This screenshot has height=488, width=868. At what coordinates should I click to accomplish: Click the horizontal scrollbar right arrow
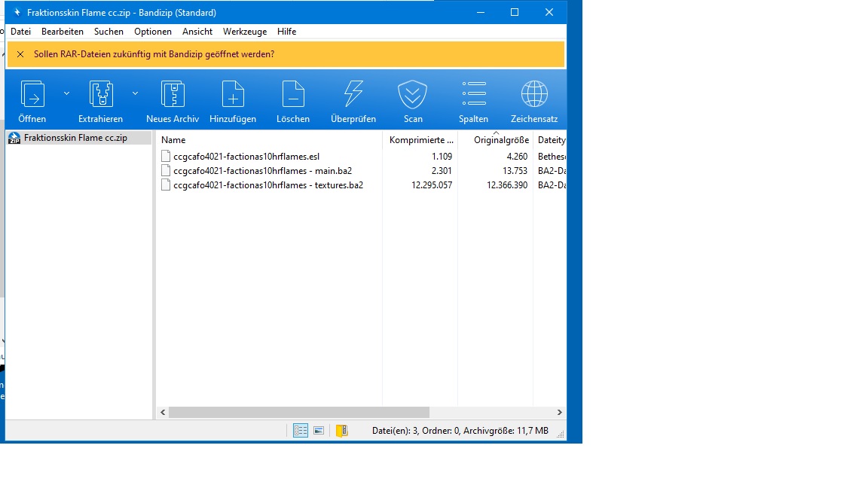[559, 413]
